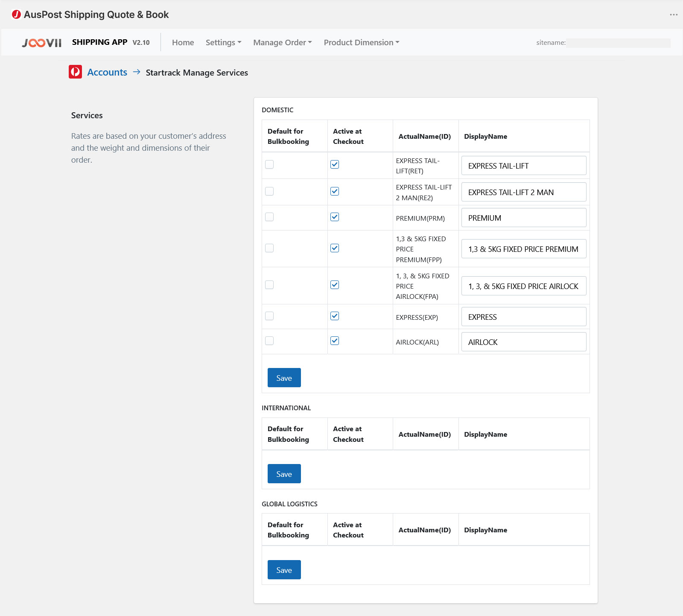Open the three-dot more options menu
The width and height of the screenshot is (683, 616).
point(674,15)
